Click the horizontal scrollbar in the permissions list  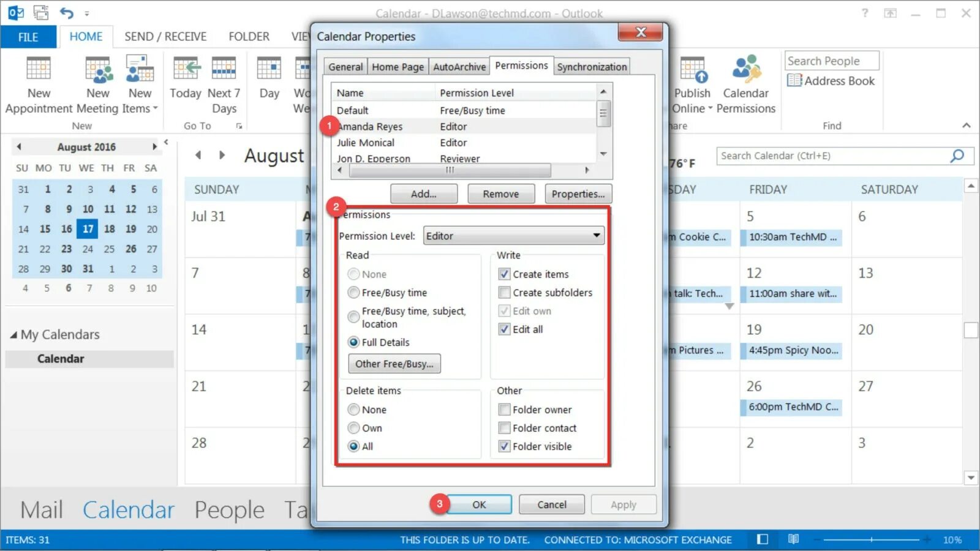point(450,170)
